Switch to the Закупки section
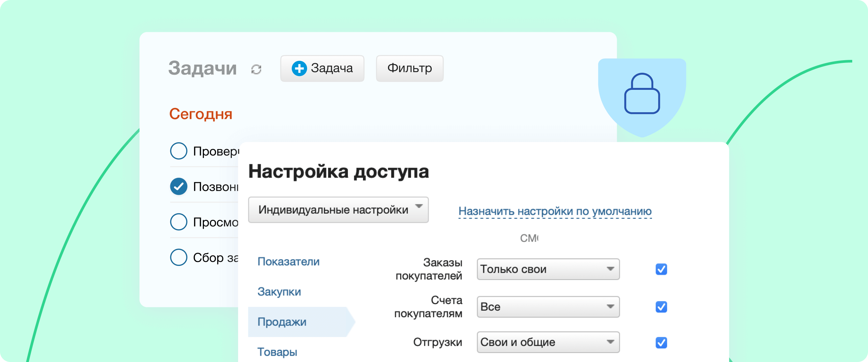 (x=279, y=292)
